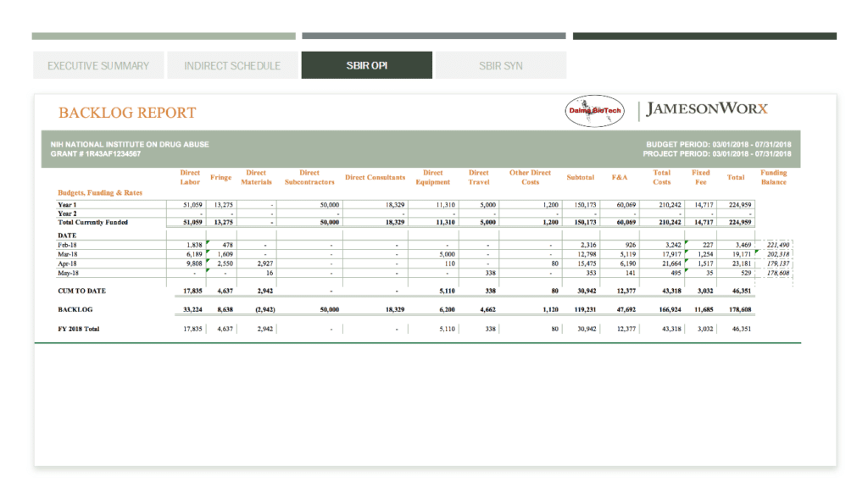Click the Grant # 1R43AF1234567 text
The width and height of the screenshot is (868, 488).
[96, 154]
